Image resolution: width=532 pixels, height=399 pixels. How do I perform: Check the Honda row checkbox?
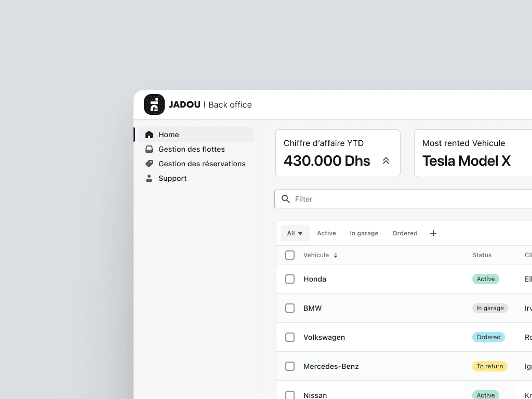coord(290,279)
